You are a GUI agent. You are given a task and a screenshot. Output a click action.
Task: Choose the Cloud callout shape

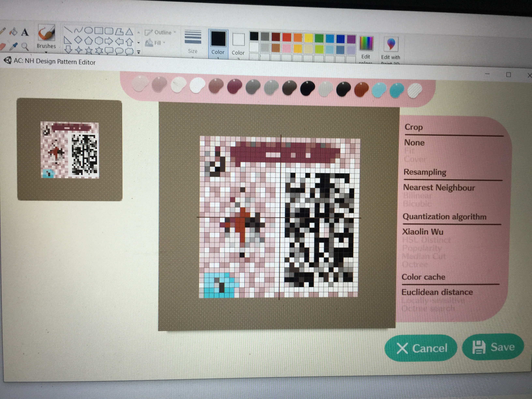[130, 52]
